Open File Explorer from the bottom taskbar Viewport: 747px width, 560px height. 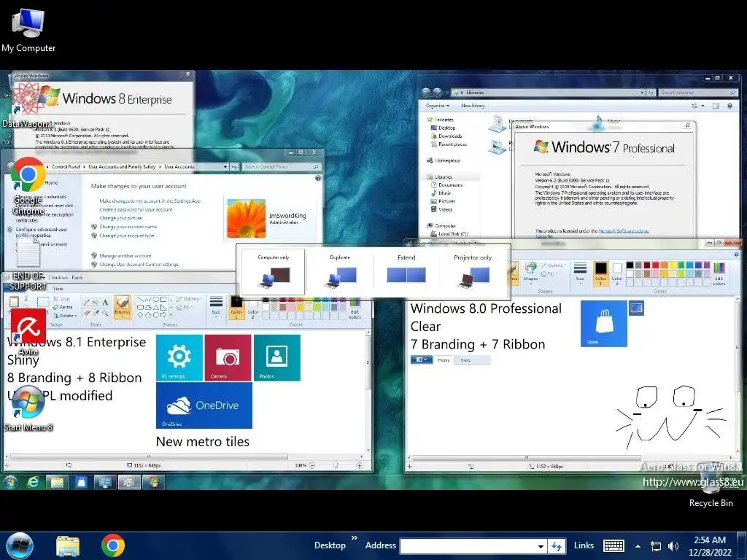(68, 545)
